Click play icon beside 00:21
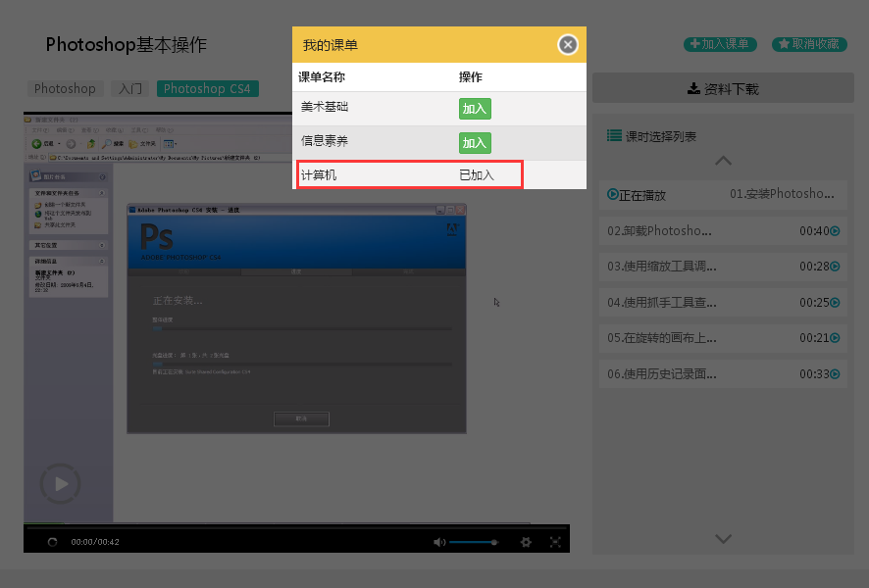Viewport: 869px width, 588px height. [835, 338]
